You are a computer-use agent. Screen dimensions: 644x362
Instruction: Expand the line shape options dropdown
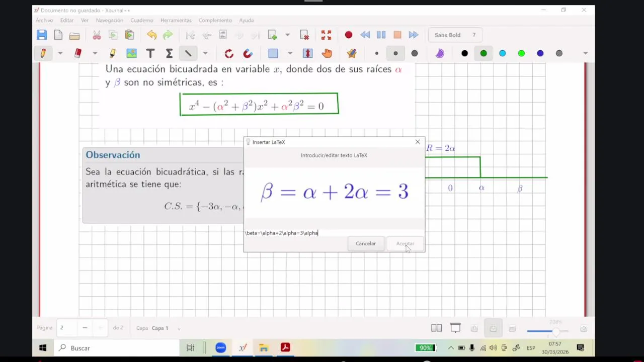tap(205, 53)
